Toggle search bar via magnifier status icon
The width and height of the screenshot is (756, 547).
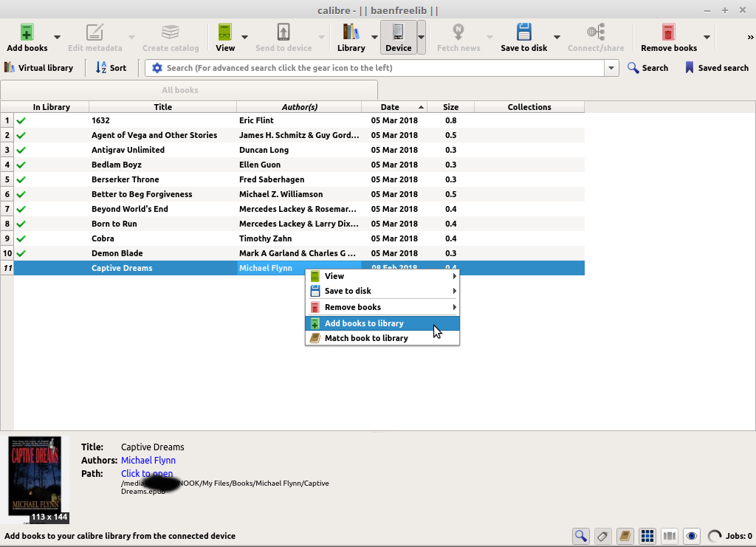581,536
